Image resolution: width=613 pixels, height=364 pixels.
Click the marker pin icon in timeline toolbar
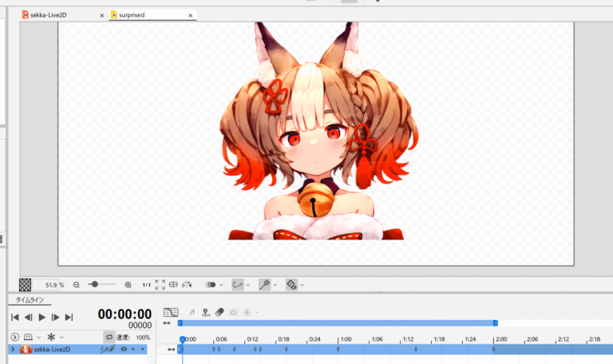coord(206,312)
